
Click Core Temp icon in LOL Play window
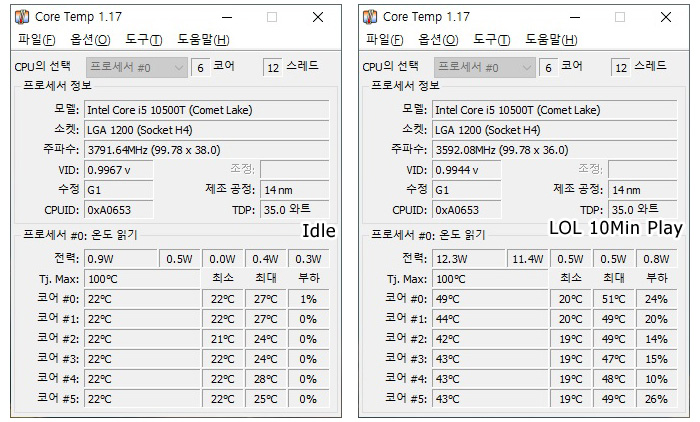(370, 17)
